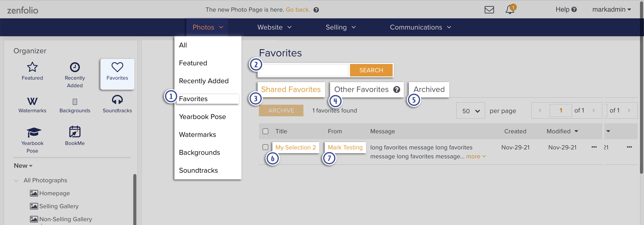Viewport: 644px width, 225px height.
Task: Switch to the Archived tab
Action: (x=429, y=89)
